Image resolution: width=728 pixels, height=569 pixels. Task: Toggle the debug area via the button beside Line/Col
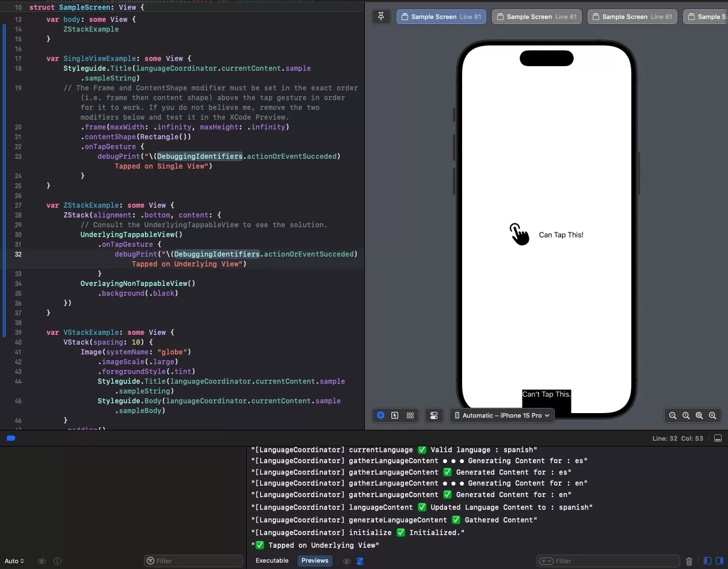[718, 438]
